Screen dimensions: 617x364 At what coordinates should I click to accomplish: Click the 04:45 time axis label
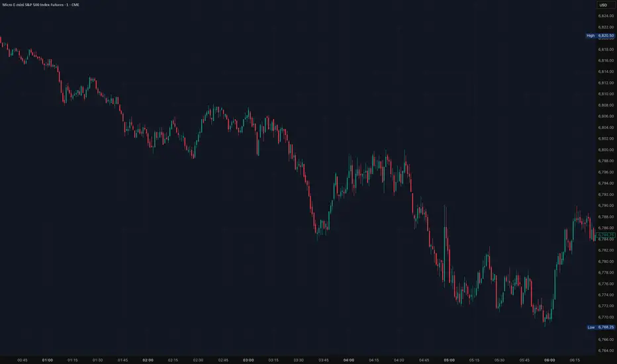click(424, 360)
